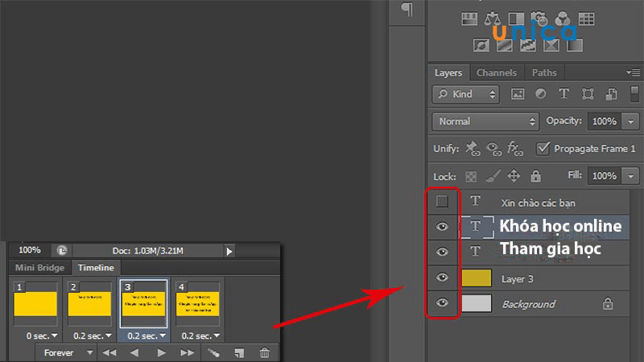Image resolution: width=644 pixels, height=362 pixels.
Task: Play the animation in Timeline
Action: point(162,352)
